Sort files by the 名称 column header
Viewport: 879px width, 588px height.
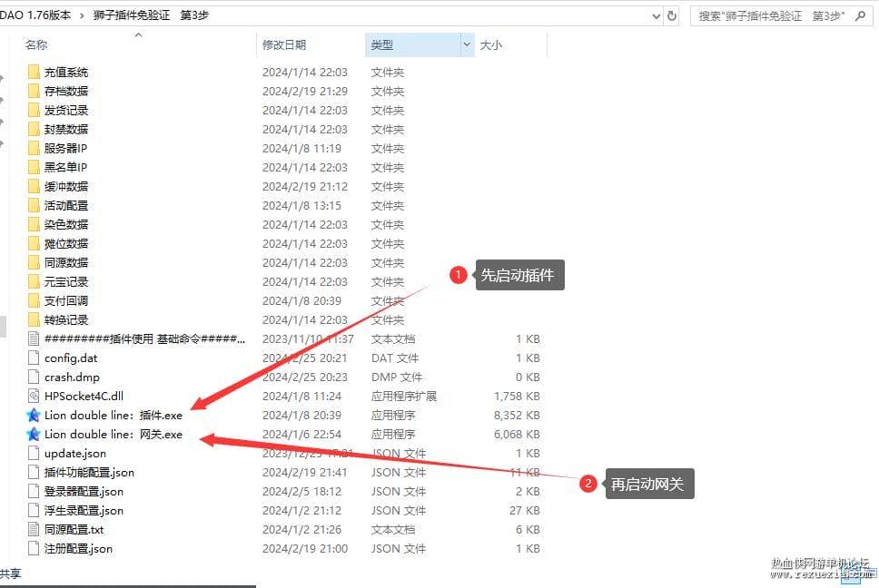(36, 44)
